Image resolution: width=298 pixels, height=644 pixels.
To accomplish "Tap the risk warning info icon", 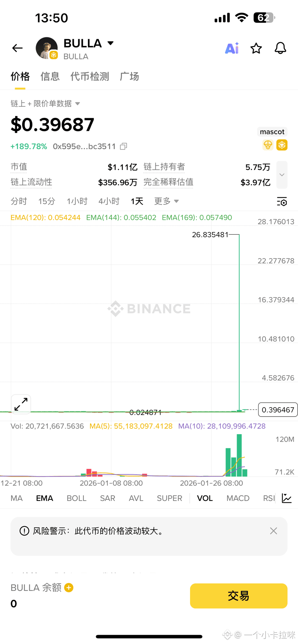I will (x=24, y=531).
